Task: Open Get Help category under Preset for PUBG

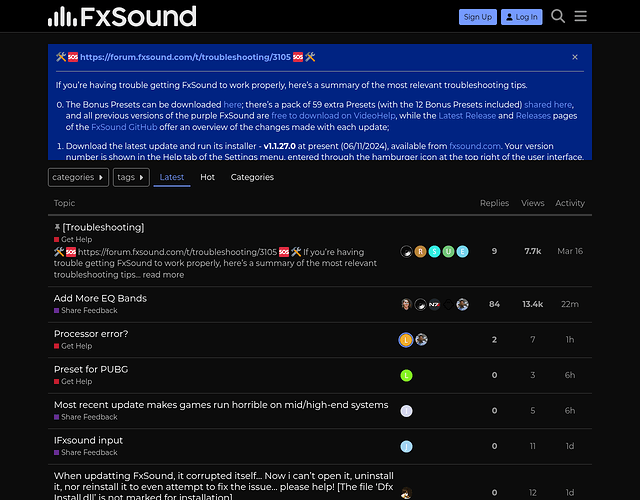Action: click(x=73, y=382)
